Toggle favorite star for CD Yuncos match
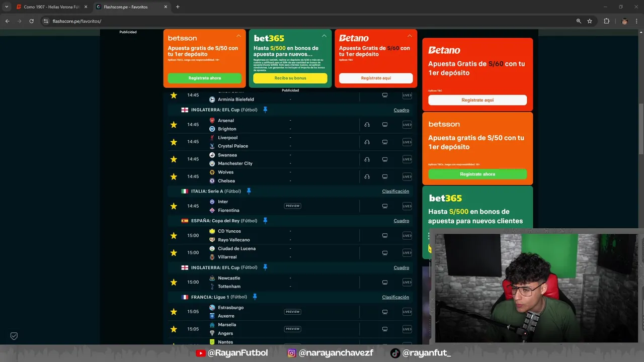 click(x=174, y=235)
